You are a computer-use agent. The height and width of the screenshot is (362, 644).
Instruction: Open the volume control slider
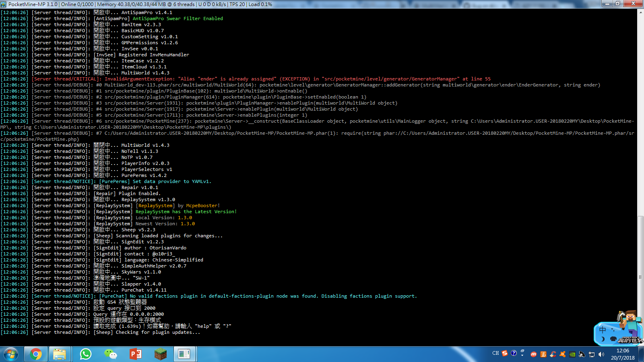coord(601,354)
